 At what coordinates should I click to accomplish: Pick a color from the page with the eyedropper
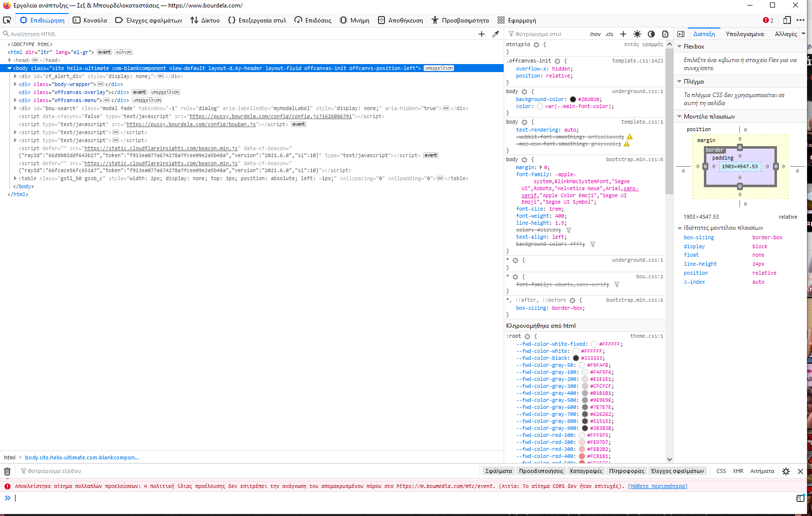click(x=496, y=34)
